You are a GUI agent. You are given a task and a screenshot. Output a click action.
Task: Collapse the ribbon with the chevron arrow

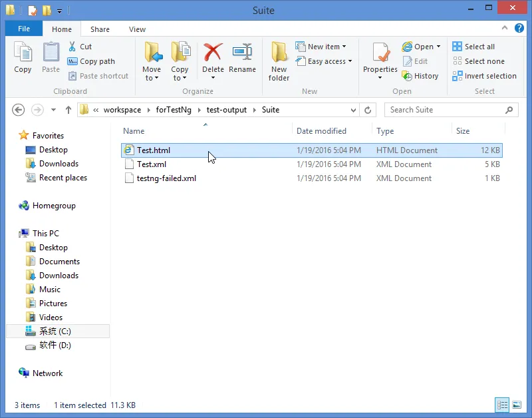pyautogui.click(x=505, y=28)
